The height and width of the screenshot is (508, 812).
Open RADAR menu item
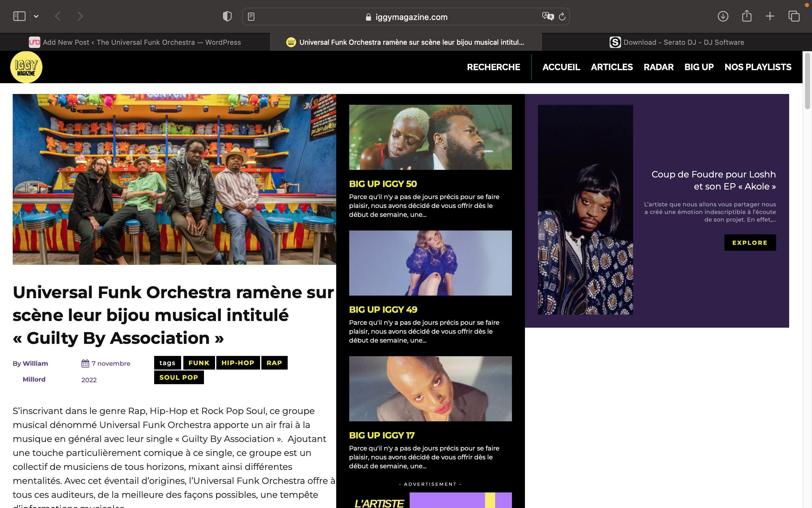click(658, 67)
